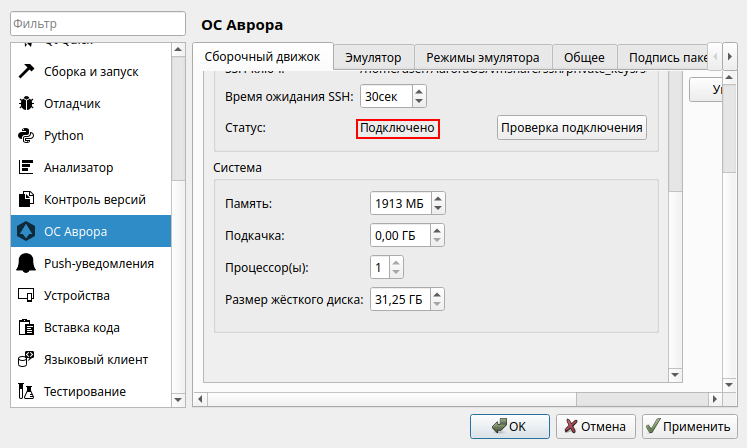
Task: Select the Debugger bug icon
Action: point(26,103)
